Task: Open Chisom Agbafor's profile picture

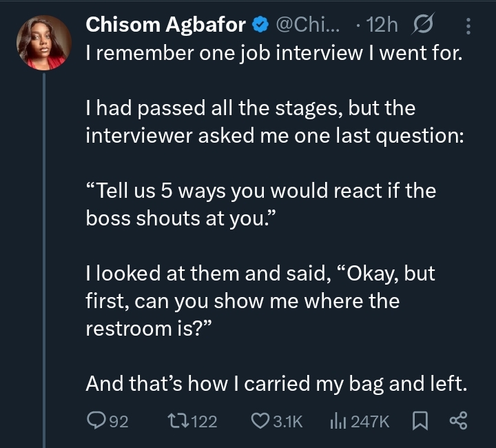Action: tap(43, 43)
